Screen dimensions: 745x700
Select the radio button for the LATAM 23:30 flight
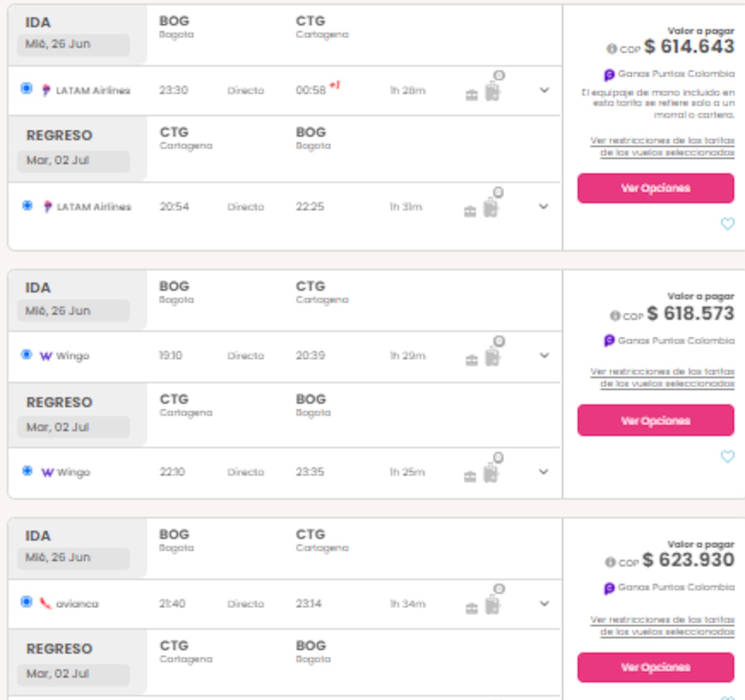pyautogui.click(x=26, y=89)
